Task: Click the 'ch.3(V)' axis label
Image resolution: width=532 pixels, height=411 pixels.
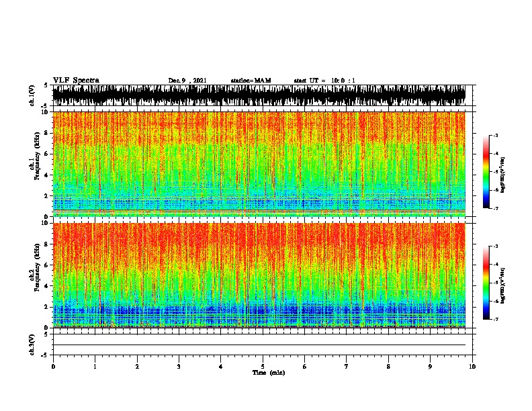Action: [x=32, y=345]
